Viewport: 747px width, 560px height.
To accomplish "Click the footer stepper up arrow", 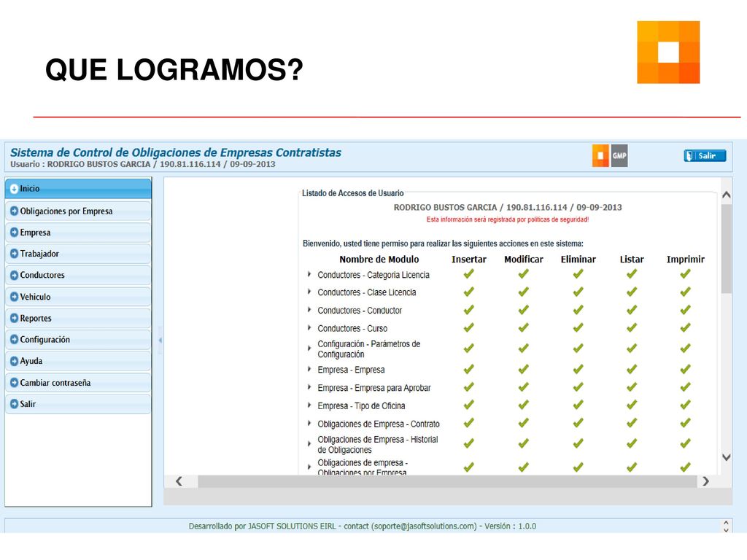I will pos(726,523).
